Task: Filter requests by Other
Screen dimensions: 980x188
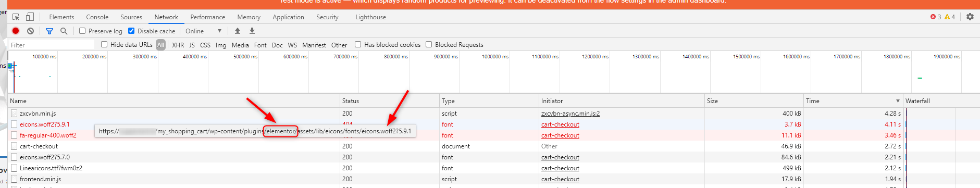Action: tap(339, 45)
